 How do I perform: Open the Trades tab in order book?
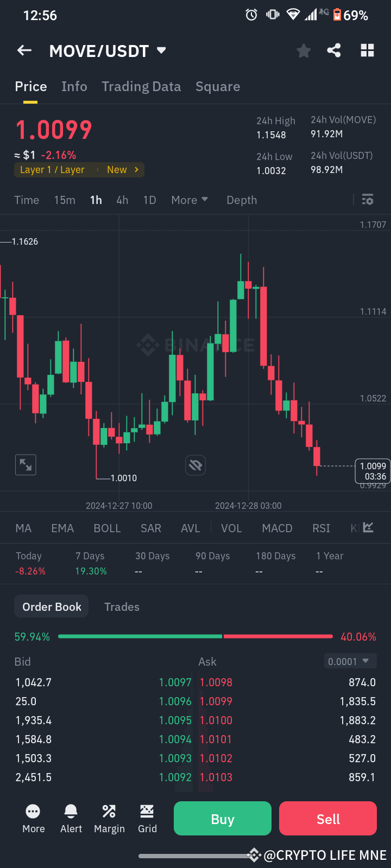122,607
